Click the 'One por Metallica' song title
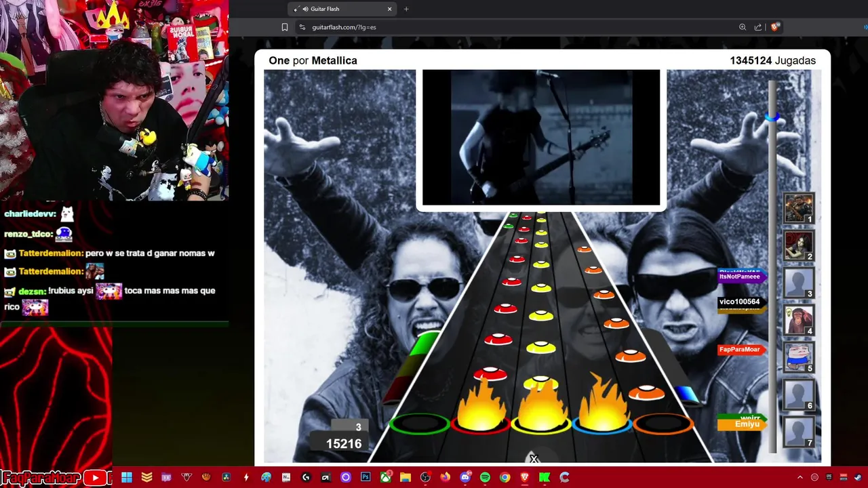The height and width of the screenshot is (488, 868). coord(313,60)
